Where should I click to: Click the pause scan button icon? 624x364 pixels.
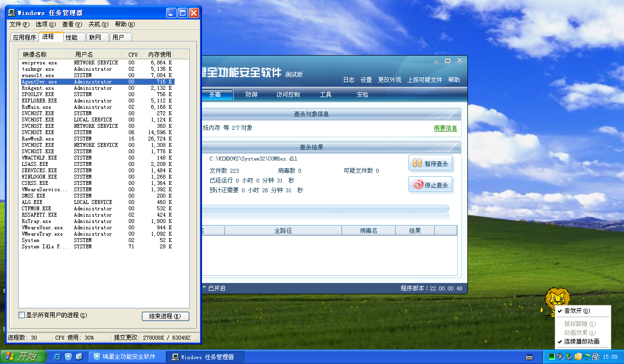pos(417,163)
